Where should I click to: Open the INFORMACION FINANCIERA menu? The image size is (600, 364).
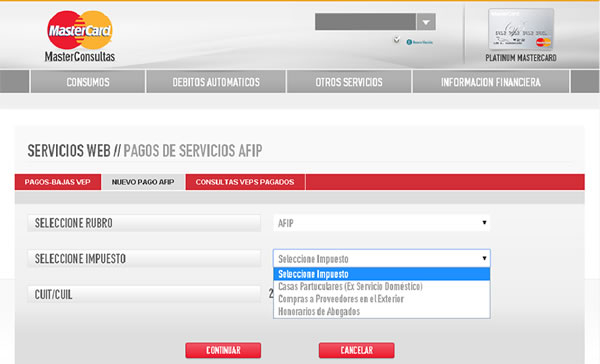(491, 82)
